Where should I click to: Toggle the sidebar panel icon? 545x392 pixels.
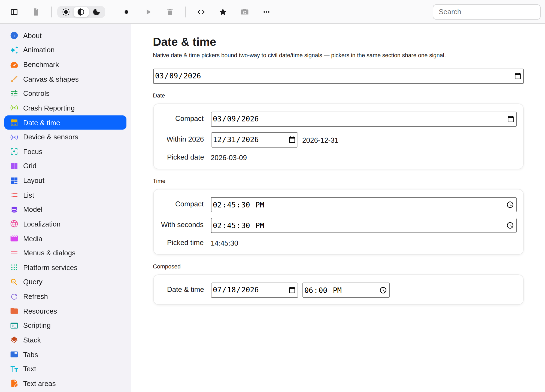[14, 12]
